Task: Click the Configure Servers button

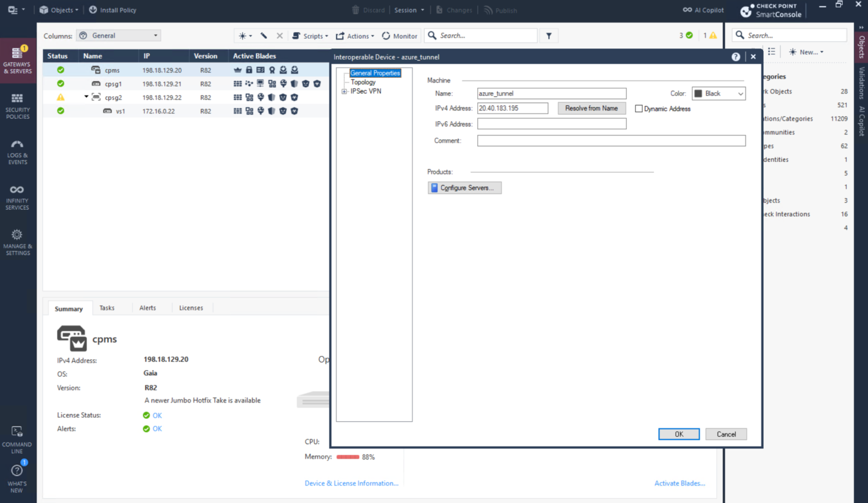Action: coord(465,188)
